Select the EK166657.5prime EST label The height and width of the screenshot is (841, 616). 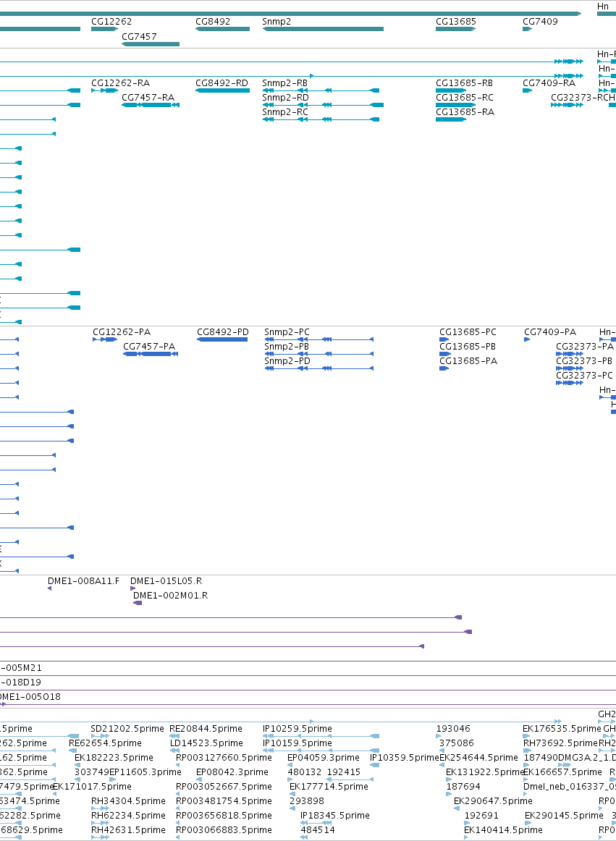(x=563, y=772)
